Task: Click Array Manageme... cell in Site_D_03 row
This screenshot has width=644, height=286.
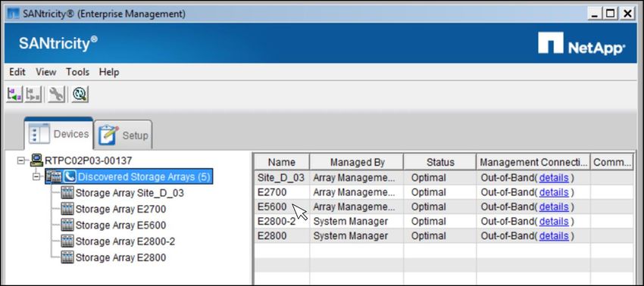Action: pos(357,178)
